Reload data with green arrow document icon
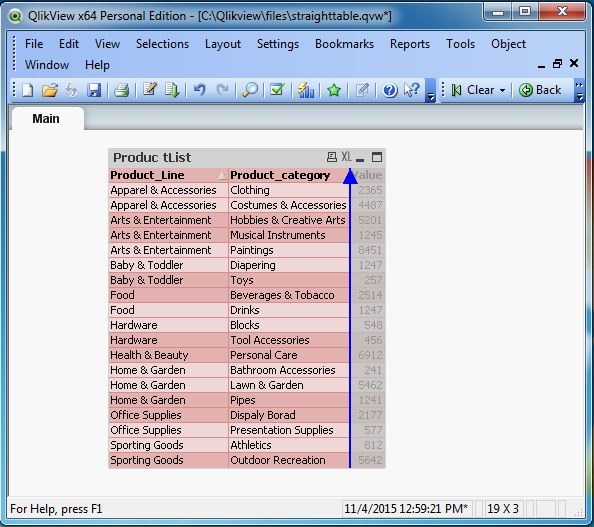The height and width of the screenshot is (527, 594). [x=172, y=90]
